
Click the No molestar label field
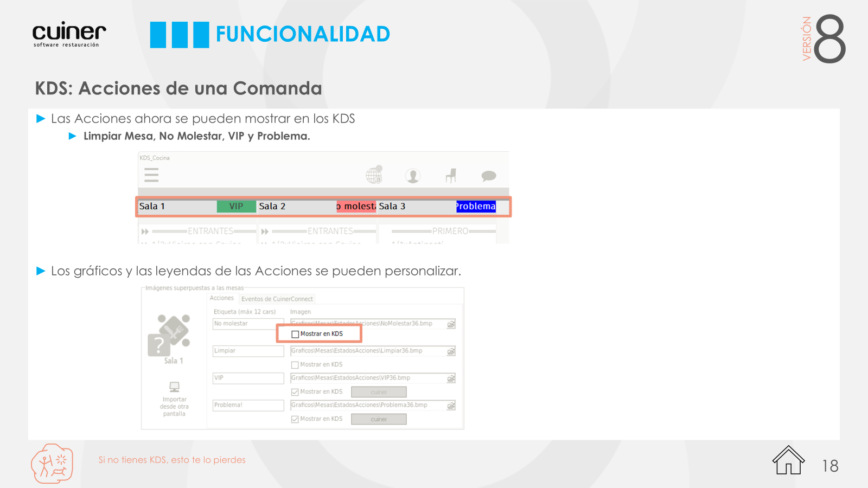point(248,324)
